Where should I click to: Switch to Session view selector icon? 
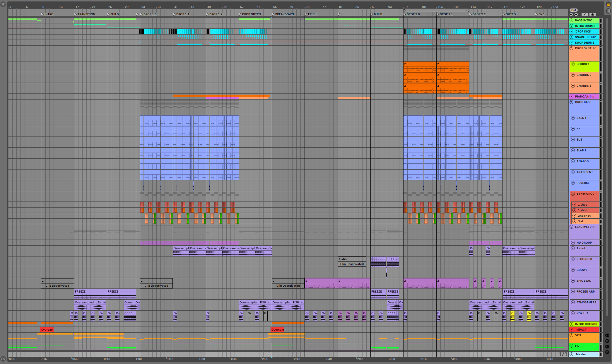click(x=608, y=11)
